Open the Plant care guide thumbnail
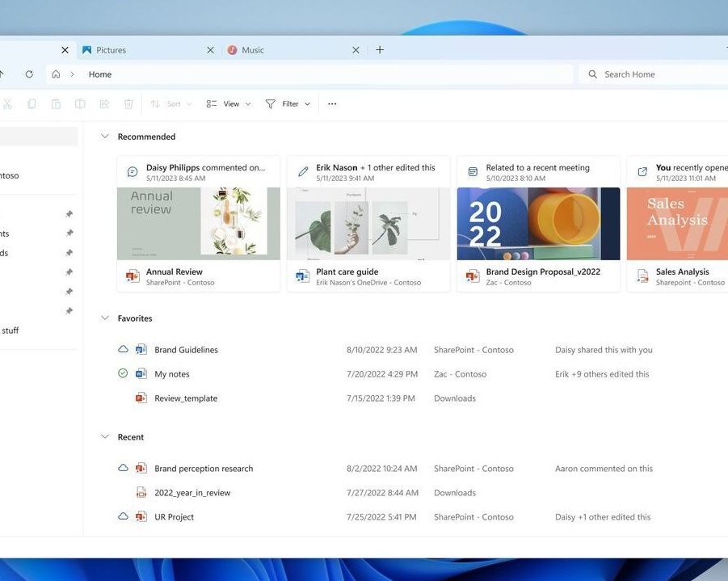The height and width of the screenshot is (581, 728). click(368, 224)
